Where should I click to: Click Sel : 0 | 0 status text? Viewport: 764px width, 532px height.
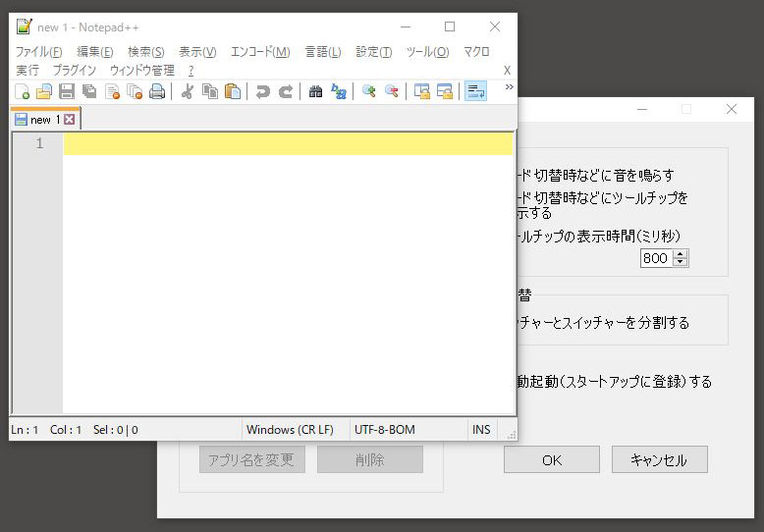click(116, 430)
